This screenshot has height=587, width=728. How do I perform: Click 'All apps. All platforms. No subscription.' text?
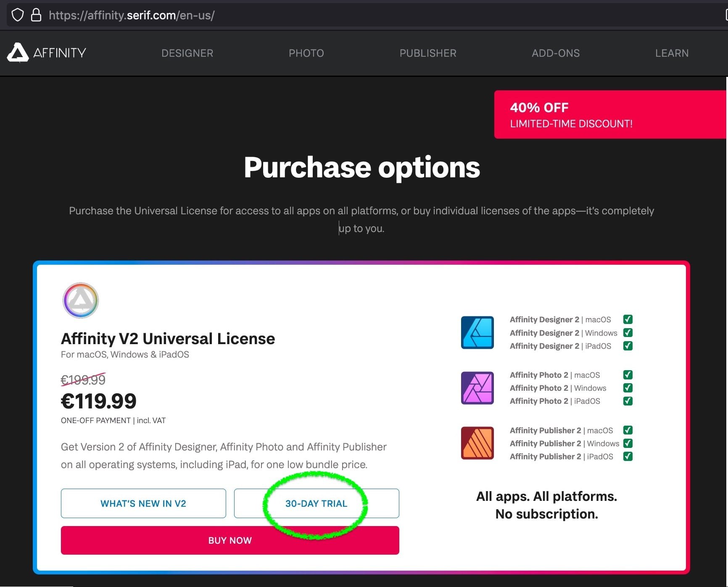click(x=546, y=505)
